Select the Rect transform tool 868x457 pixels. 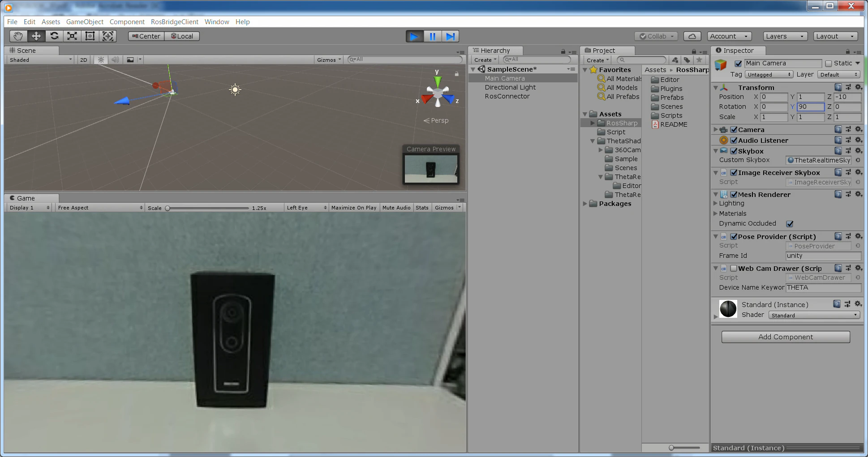(x=90, y=36)
